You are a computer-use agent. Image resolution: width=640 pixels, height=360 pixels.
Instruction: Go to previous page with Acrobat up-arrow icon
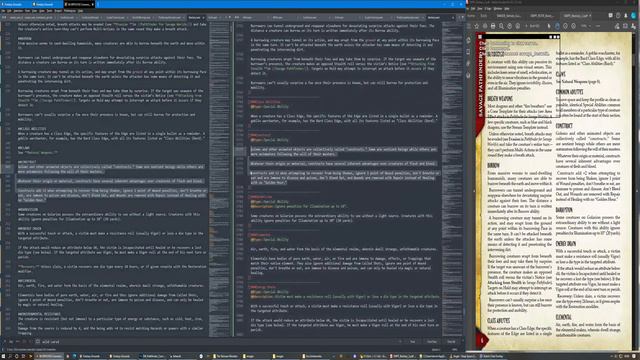point(510,26)
